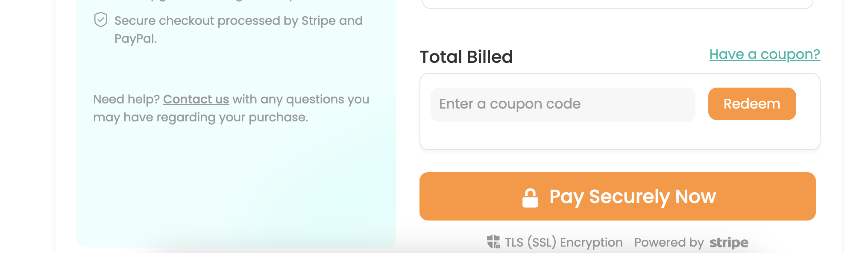The width and height of the screenshot is (868, 253).
Task: Click the "Powered by" text
Action: pyautogui.click(x=669, y=243)
